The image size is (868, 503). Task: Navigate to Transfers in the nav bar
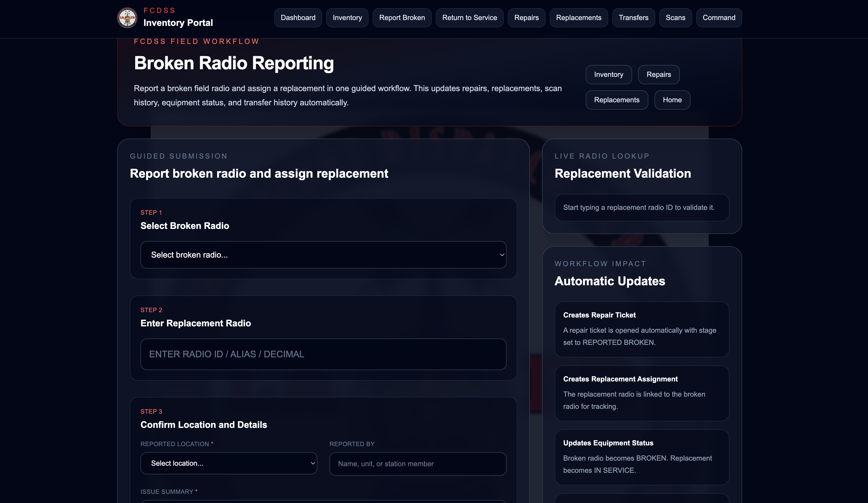click(x=633, y=18)
